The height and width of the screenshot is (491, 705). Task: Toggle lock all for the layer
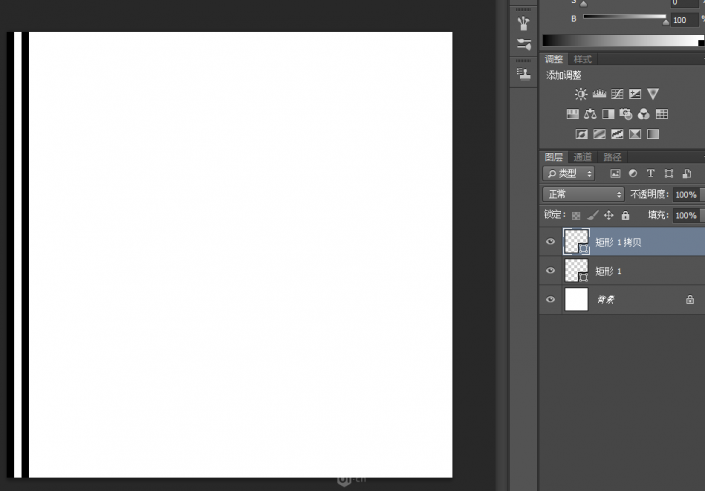[x=625, y=215]
